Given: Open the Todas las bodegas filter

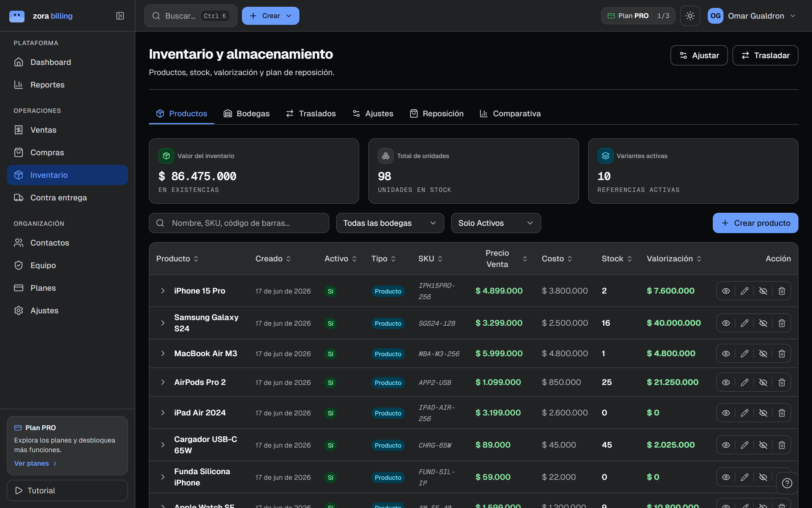Looking at the screenshot, I should (x=390, y=223).
